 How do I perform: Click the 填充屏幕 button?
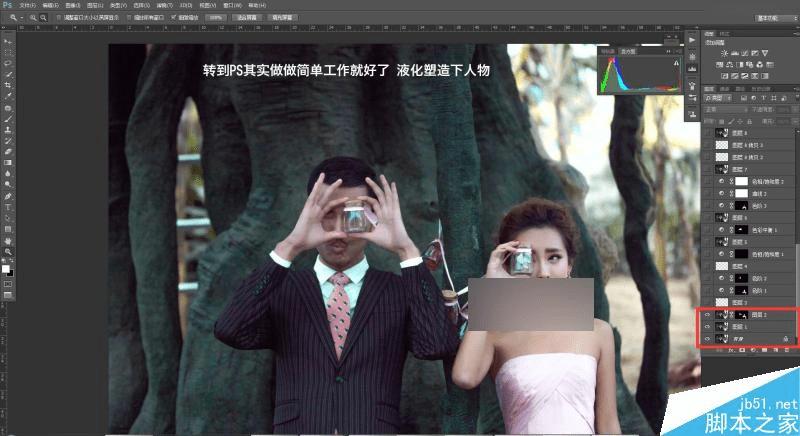pyautogui.click(x=282, y=17)
